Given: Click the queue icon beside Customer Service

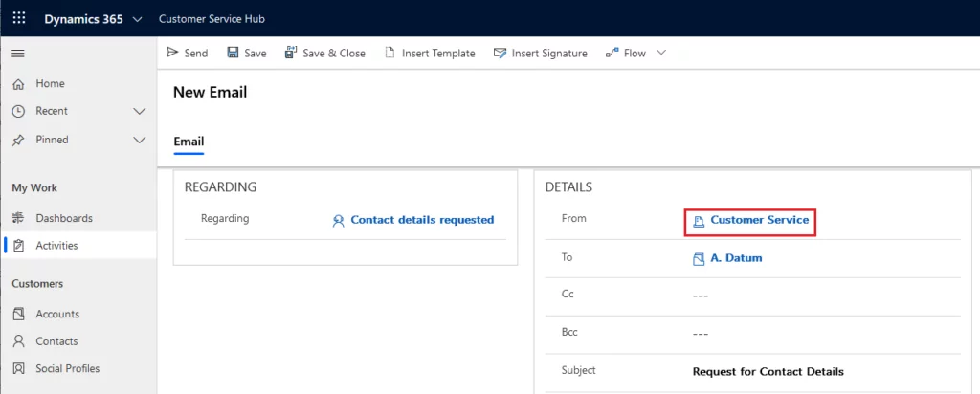Looking at the screenshot, I should pyautogui.click(x=699, y=221).
